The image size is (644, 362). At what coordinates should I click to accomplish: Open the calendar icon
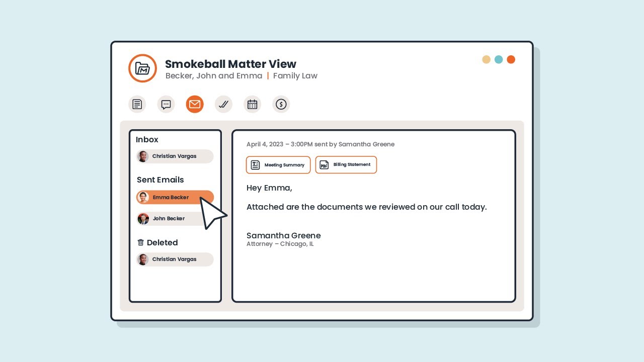pos(253,104)
